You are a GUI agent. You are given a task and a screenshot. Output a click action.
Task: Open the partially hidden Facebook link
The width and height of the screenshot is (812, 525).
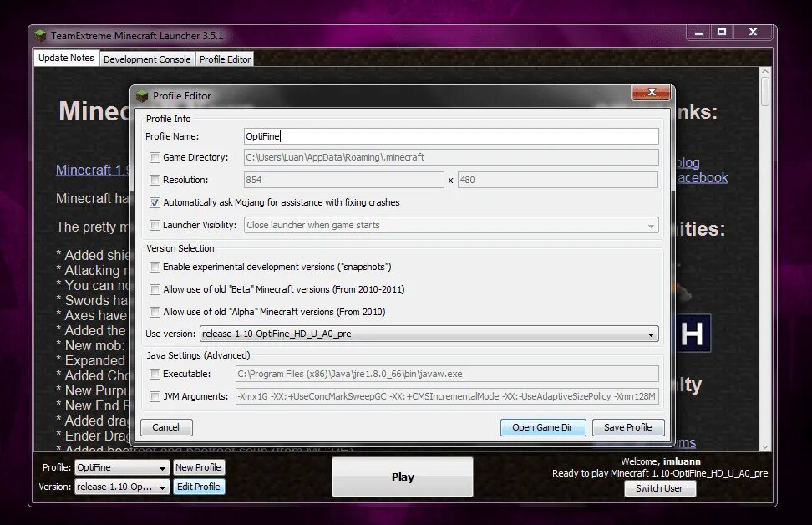702,178
